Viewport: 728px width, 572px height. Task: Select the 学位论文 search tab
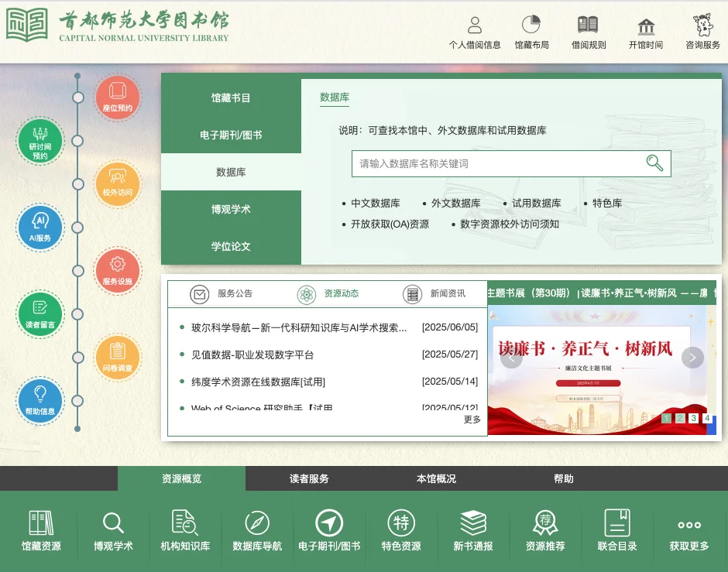click(231, 246)
